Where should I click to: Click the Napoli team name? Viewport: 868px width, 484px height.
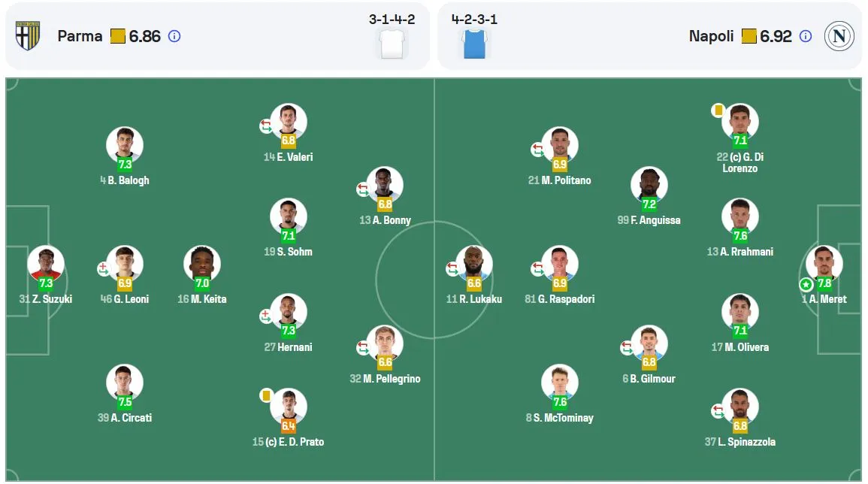click(x=711, y=36)
